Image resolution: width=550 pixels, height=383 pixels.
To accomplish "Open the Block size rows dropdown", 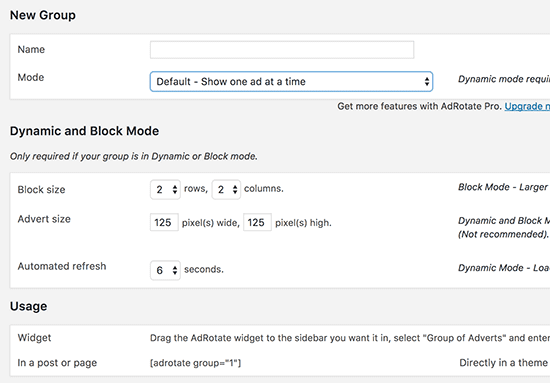I will coord(165,190).
